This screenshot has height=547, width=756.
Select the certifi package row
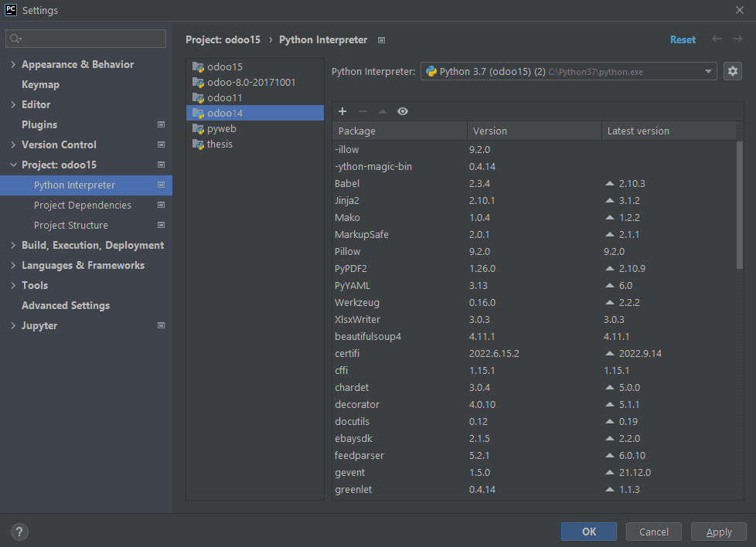534,353
